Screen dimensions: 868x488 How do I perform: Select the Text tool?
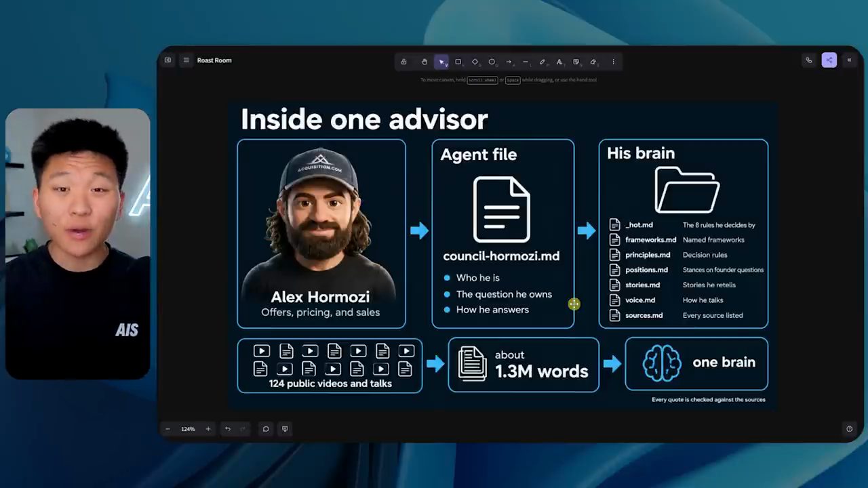click(559, 62)
